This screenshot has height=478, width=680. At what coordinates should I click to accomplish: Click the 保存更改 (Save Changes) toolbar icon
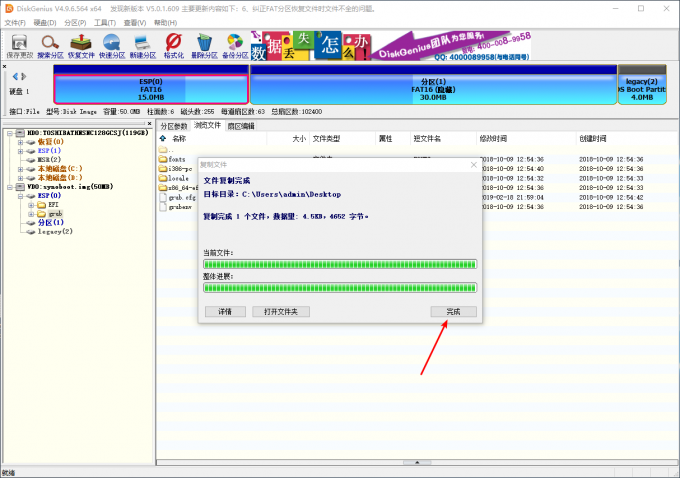(17, 44)
